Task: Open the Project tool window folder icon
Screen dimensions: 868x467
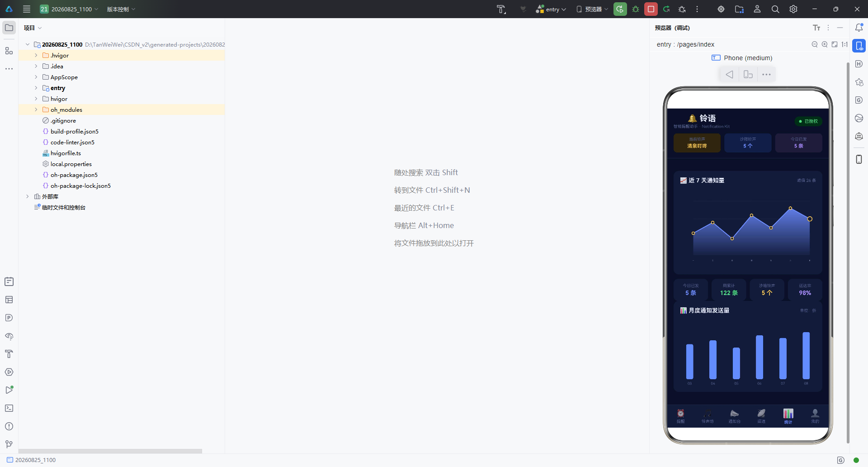Action: pos(9,28)
